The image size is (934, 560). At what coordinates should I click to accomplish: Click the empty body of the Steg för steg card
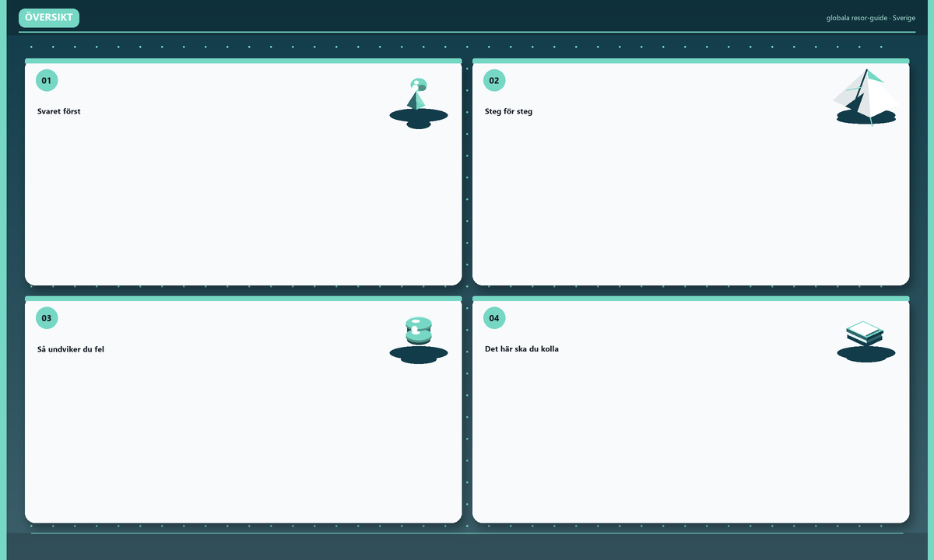click(691, 202)
